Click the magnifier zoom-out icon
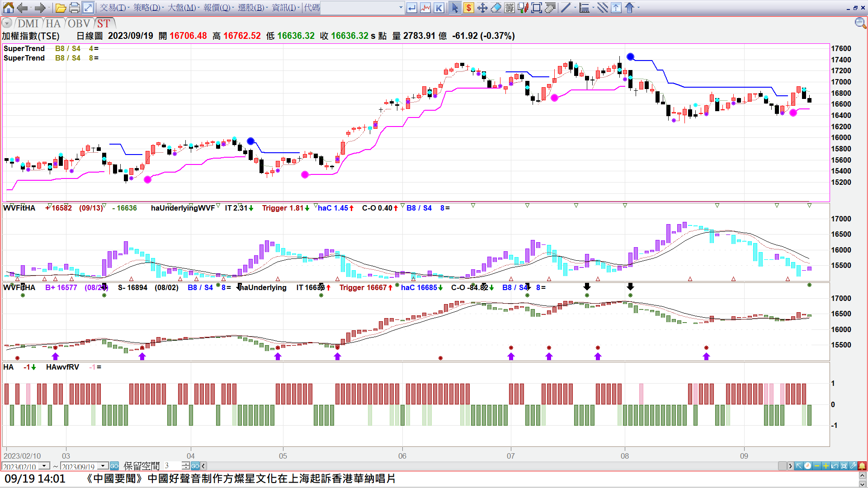This screenshot has height=488, width=868. (860, 23)
